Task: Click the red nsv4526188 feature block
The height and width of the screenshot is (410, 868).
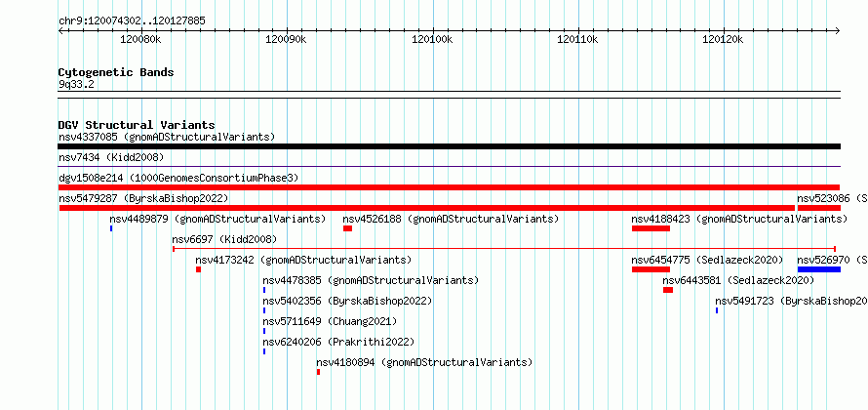Action: (347, 228)
